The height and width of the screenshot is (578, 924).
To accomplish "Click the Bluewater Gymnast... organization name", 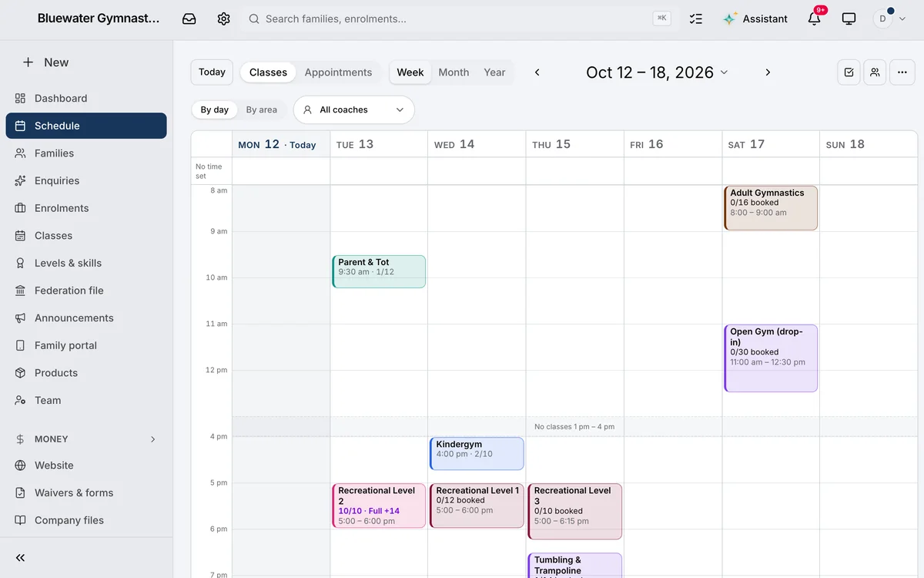I will 99,18.
